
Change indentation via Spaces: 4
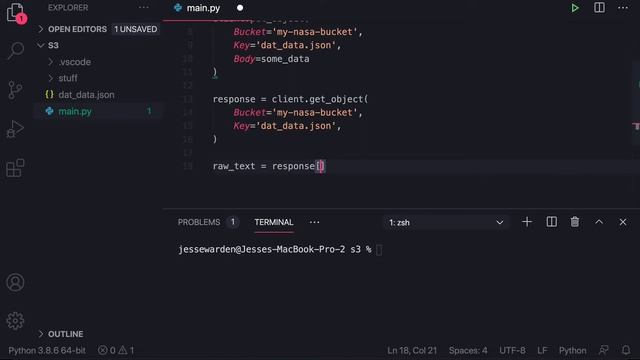coord(468,350)
